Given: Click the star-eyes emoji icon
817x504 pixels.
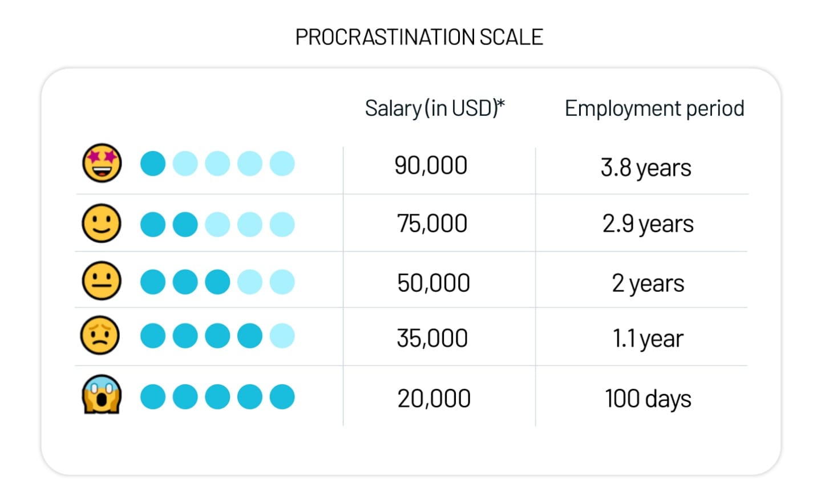Looking at the screenshot, I should point(102,163).
